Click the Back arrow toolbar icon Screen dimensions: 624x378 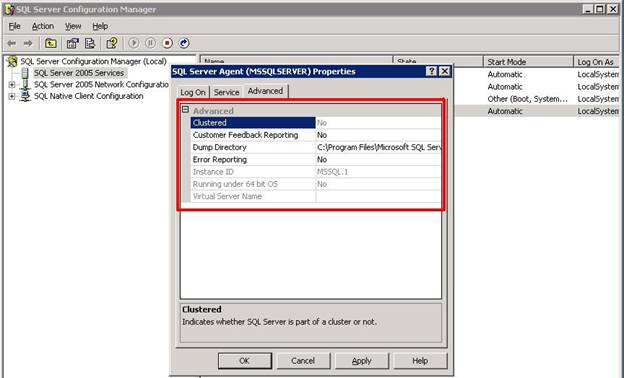[12, 43]
